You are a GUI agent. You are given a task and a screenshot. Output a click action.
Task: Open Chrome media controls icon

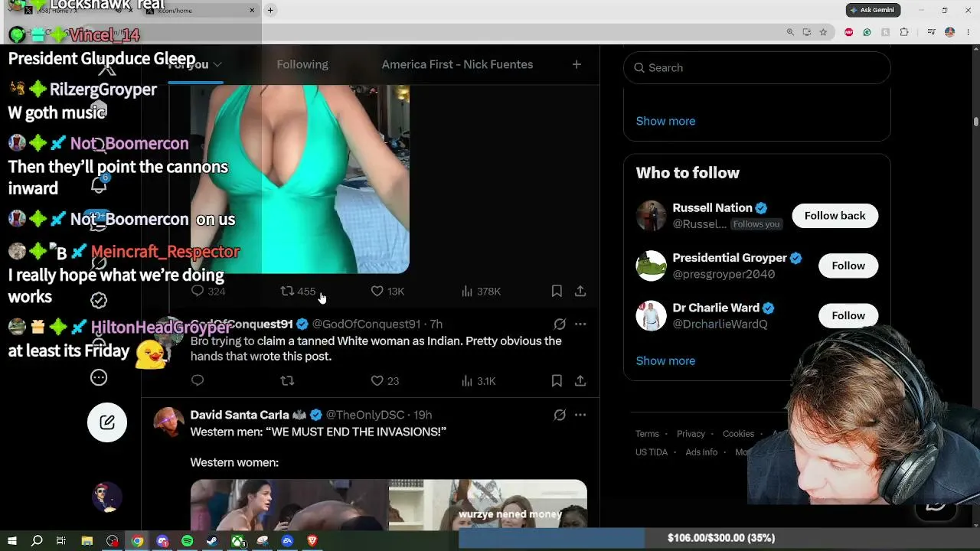point(931,32)
